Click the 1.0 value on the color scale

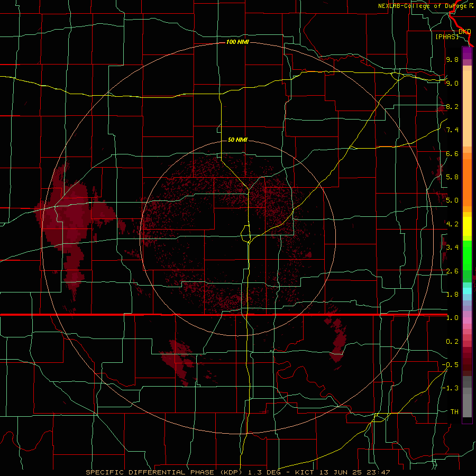tap(452, 318)
